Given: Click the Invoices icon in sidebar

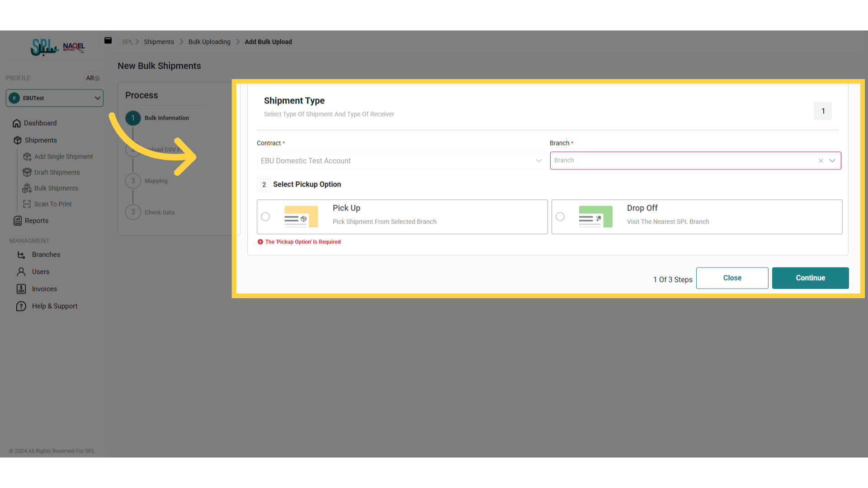Looking at the screenshot, I should pyautogui.click(x=21, y=289).
